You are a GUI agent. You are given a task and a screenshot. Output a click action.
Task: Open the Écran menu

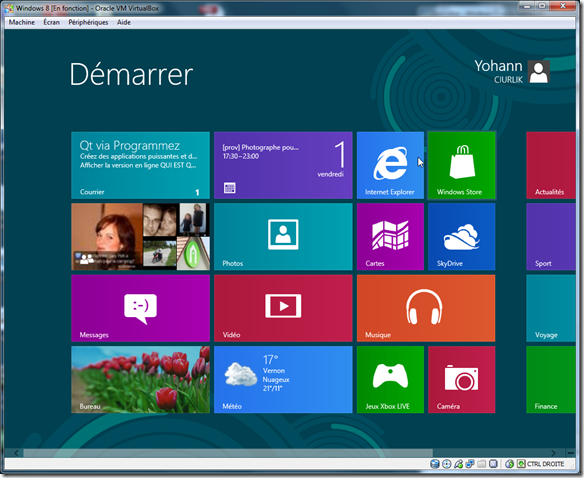[51, 22]
